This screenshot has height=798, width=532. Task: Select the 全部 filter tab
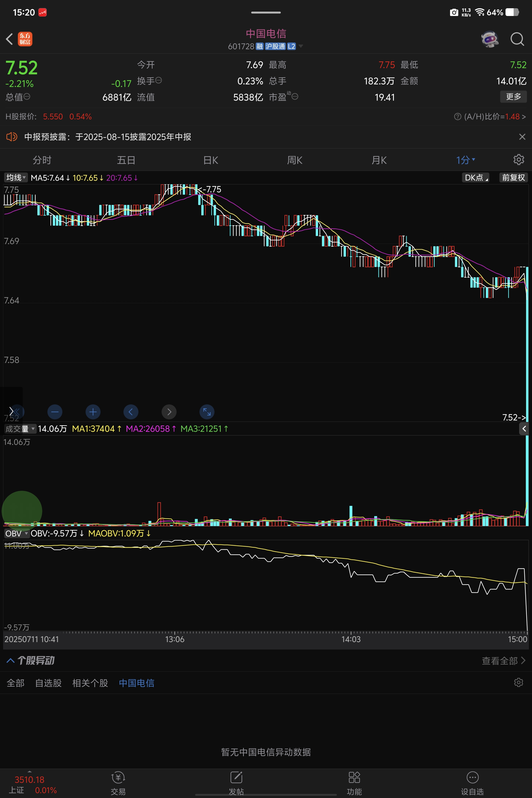pyautogui.click(x=16, y=683)
